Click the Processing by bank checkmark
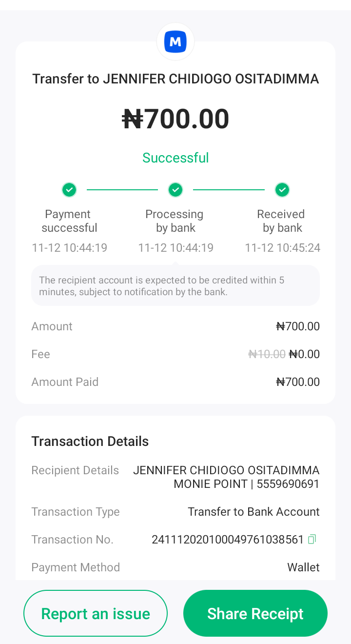This screenshot has height=644, width=351. click(175, 189)
